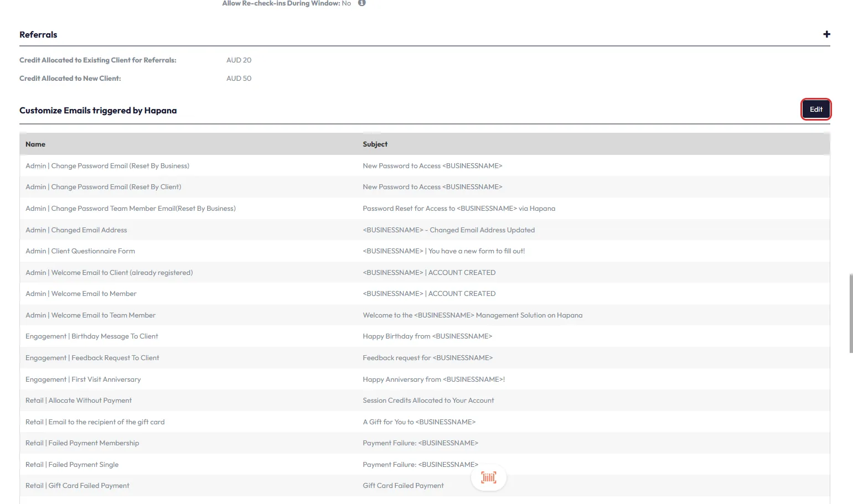Select Birthday Message To Client template
This screenshot has height=504, width=853.
[x=92, y=336]
